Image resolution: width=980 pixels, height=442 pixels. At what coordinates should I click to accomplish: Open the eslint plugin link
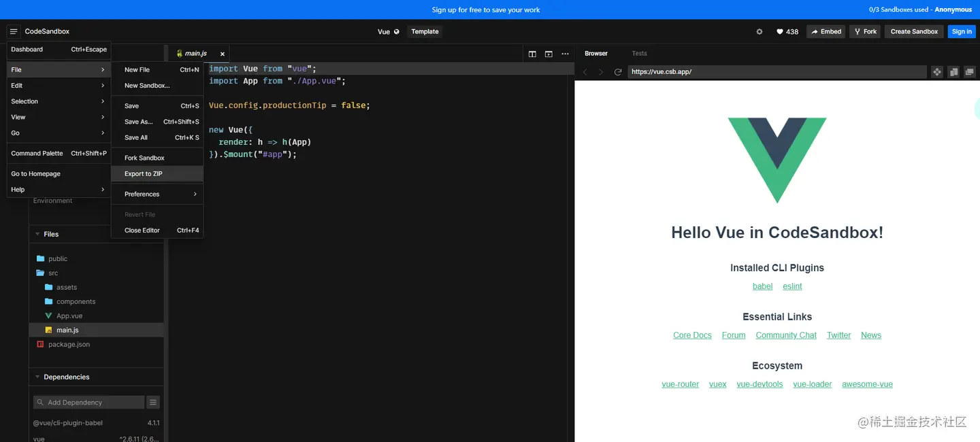point(792,286)
